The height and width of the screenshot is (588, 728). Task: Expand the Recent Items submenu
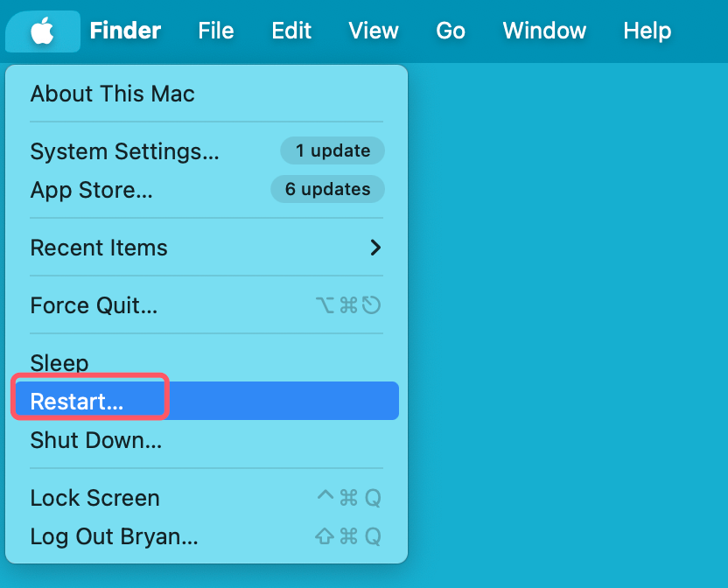pos(99,248)
